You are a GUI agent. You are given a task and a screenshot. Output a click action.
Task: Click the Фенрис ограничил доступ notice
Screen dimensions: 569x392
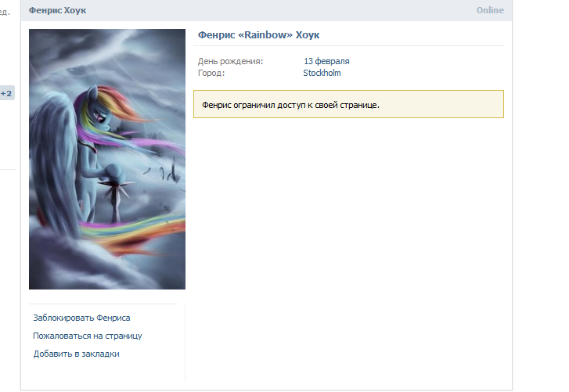(348, 104)
